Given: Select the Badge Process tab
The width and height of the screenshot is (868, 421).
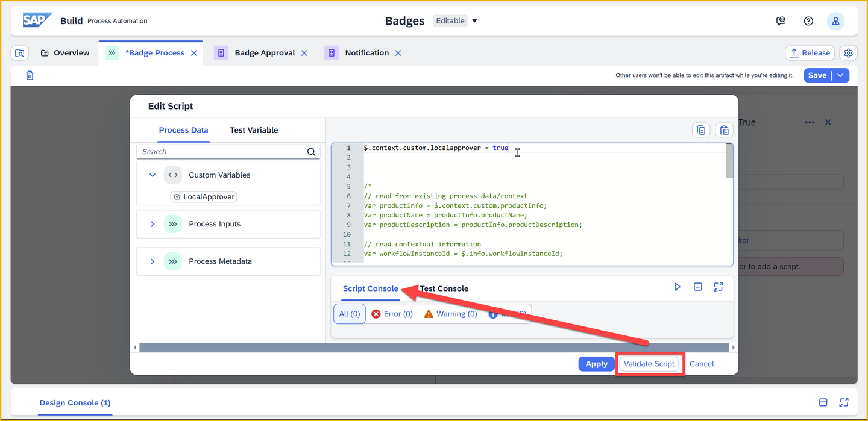Looking at the screenshot, I should click(x=155, y=53).
